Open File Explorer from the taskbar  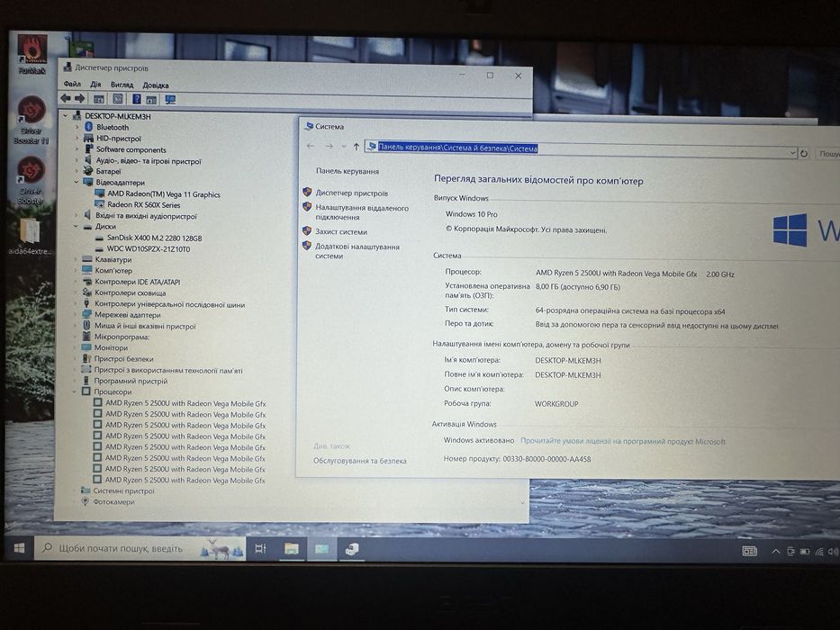click(292, 549)
